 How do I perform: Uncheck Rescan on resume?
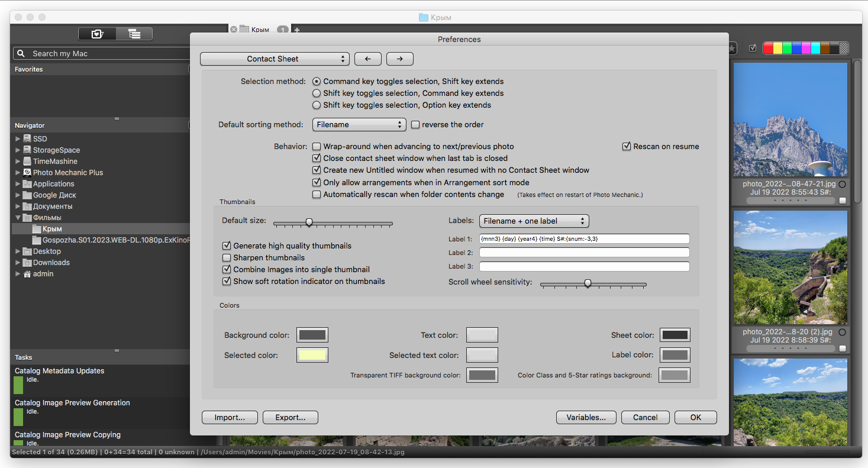click(627, 147)
